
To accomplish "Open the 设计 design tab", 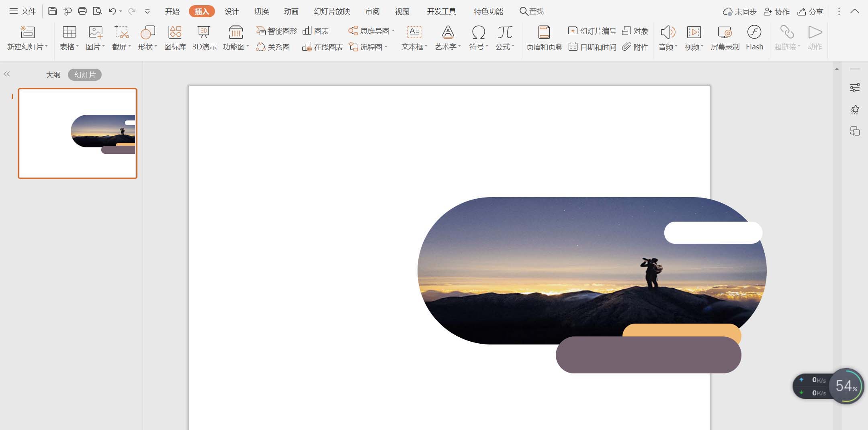I will click(231, 12).
